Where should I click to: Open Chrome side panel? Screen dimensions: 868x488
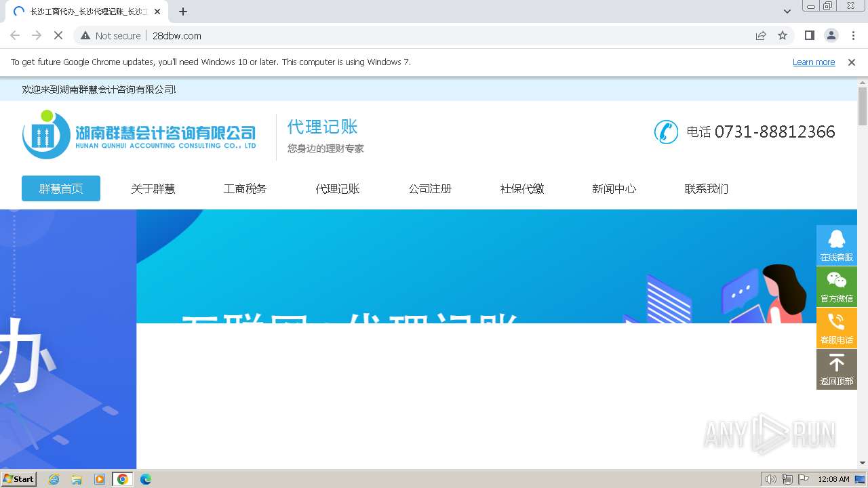click(809, 35)
